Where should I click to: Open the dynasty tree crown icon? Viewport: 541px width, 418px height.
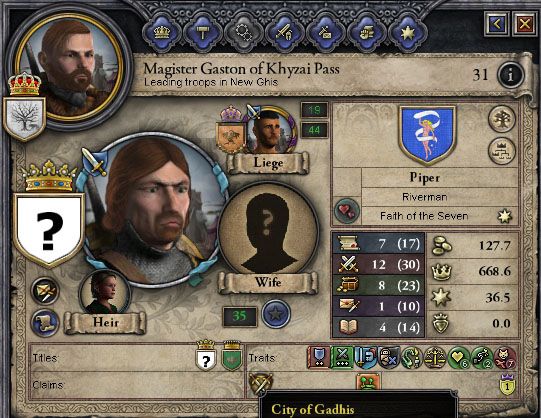[x=502, y=151]
